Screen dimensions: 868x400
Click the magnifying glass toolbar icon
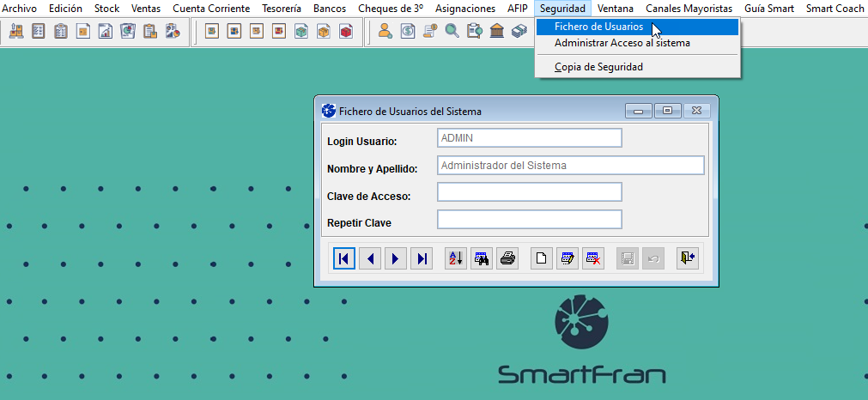coord(452,32)
